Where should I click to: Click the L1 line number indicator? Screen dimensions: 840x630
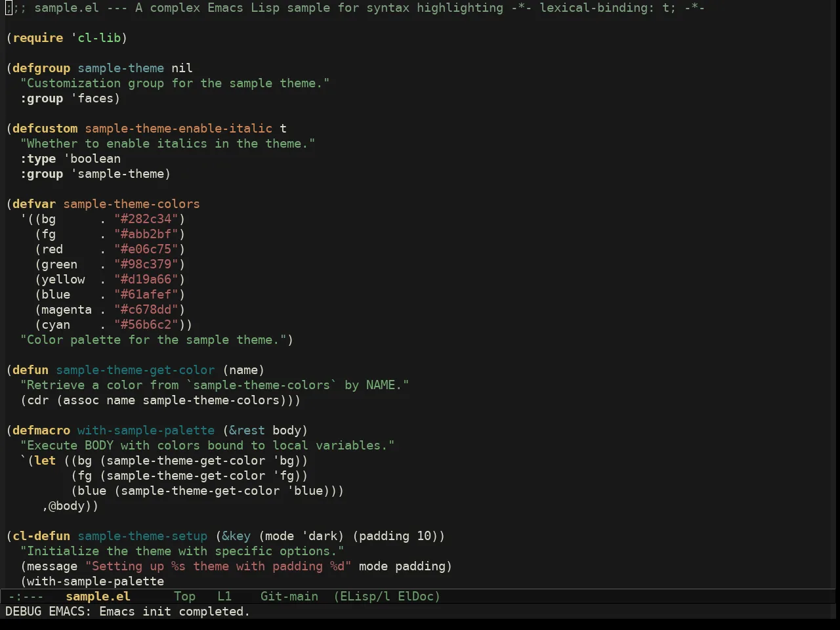click(x=224, y=596)
